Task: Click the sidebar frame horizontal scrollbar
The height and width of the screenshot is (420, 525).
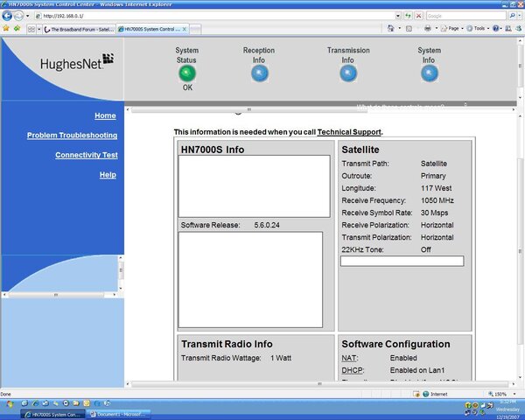Action: (59, 295)
